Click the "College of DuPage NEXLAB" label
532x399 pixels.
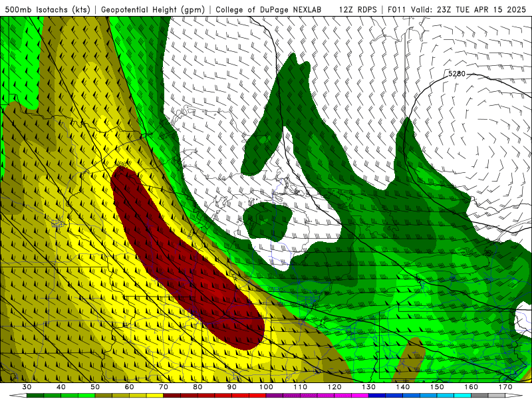pyautogui.click(x=268, y=9)
